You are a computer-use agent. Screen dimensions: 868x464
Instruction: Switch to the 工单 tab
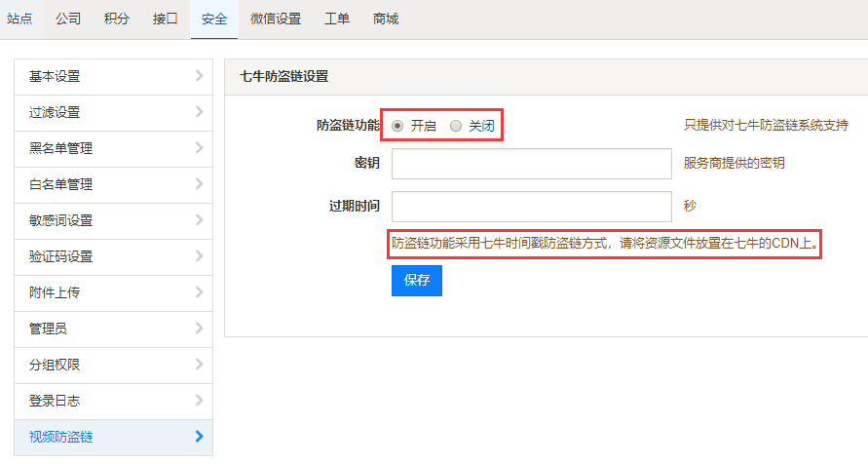click(337, 19)
